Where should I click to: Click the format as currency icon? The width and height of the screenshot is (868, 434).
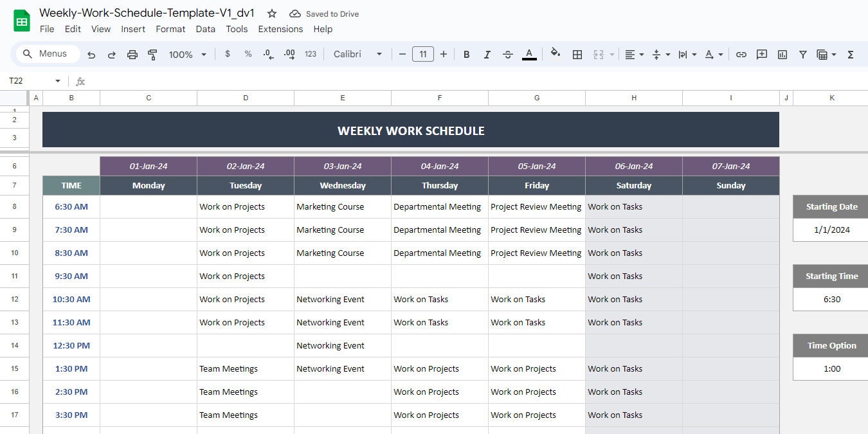(227, 54)
